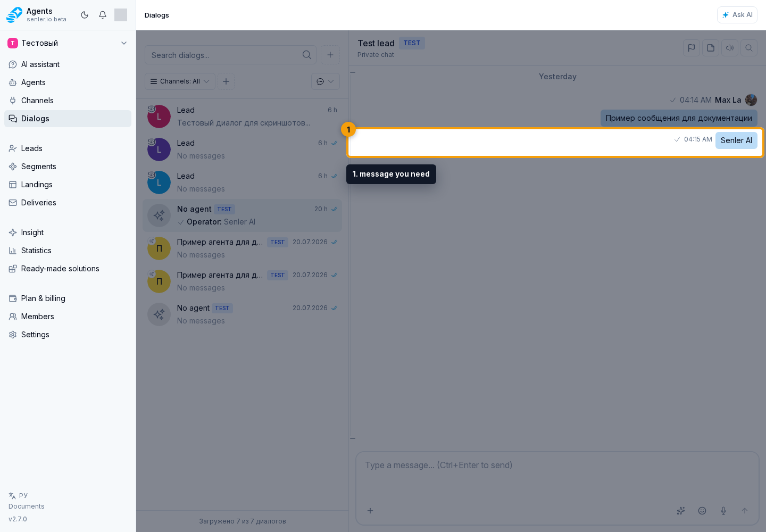Expand the Тестовый workspace selector
Screen dimensions: 766x532
[x=68, y=43]
